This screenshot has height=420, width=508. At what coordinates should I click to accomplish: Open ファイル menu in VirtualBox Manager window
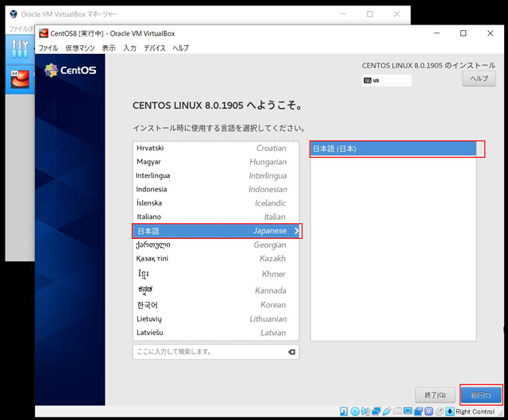pyautogui.click(x=21, y=29)
